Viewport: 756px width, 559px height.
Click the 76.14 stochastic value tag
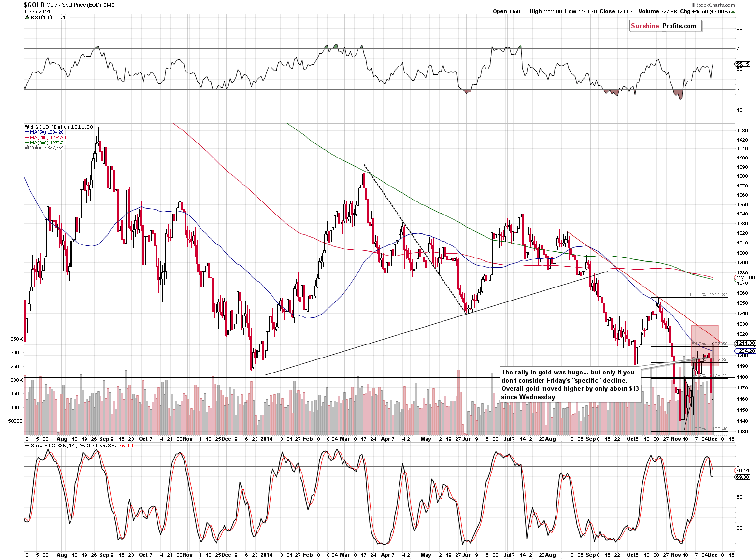coord(743,470)
